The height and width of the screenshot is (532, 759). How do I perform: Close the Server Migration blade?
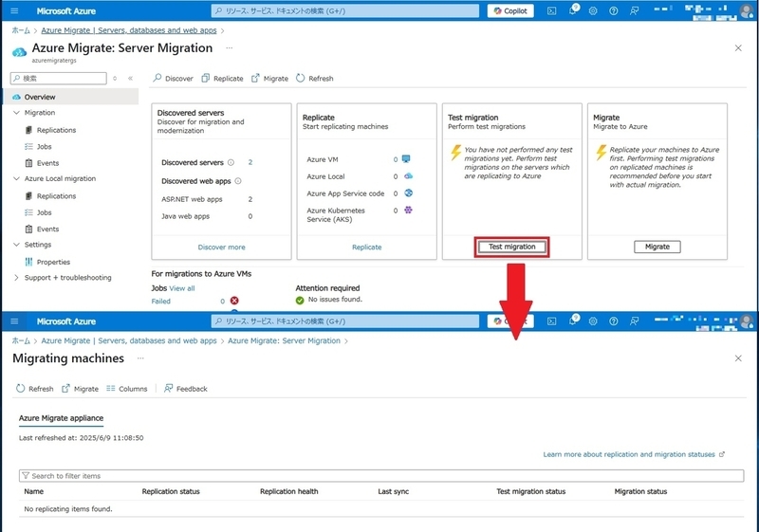pos(738,47)
